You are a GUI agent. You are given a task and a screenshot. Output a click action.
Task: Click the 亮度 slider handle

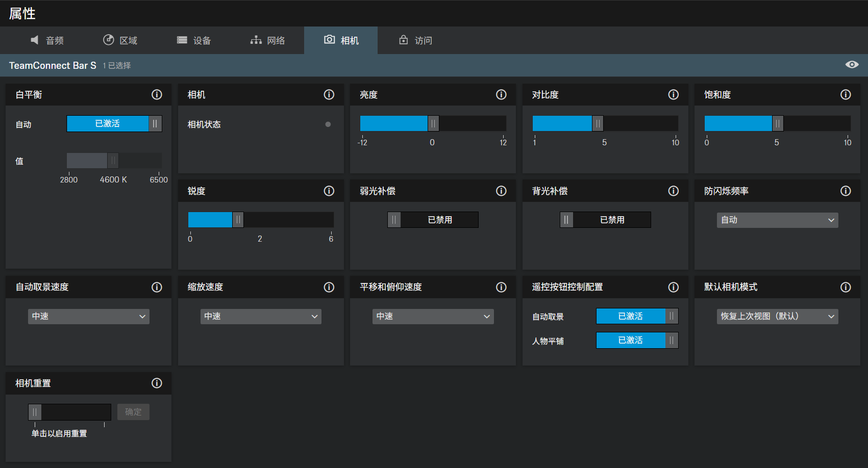tap(433, 123)
